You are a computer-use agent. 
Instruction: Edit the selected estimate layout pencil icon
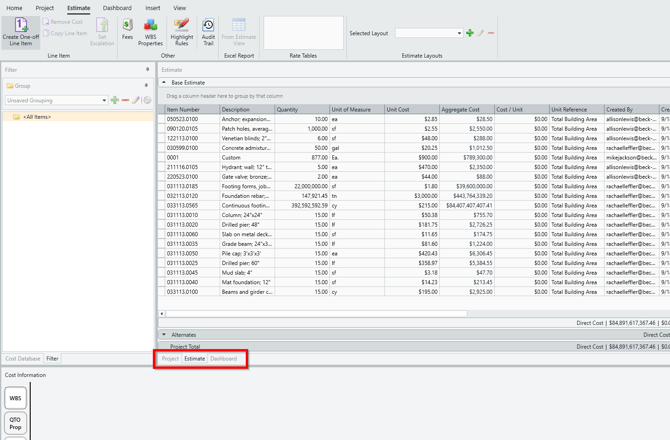pos(481,33)
